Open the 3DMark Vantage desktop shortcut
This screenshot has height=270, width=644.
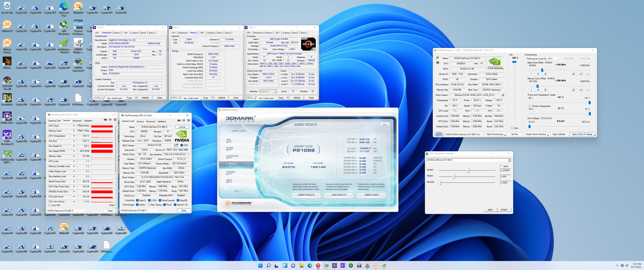7,46
